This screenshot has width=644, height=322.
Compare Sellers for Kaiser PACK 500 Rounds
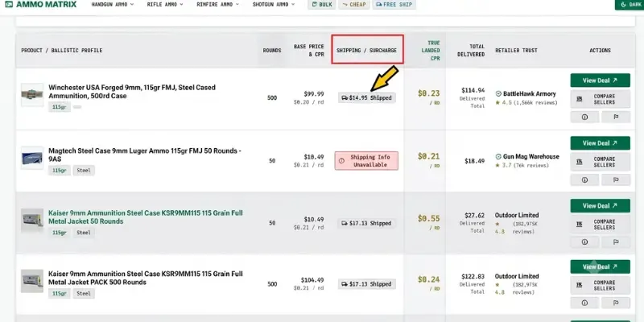click(x=600, y=286)
